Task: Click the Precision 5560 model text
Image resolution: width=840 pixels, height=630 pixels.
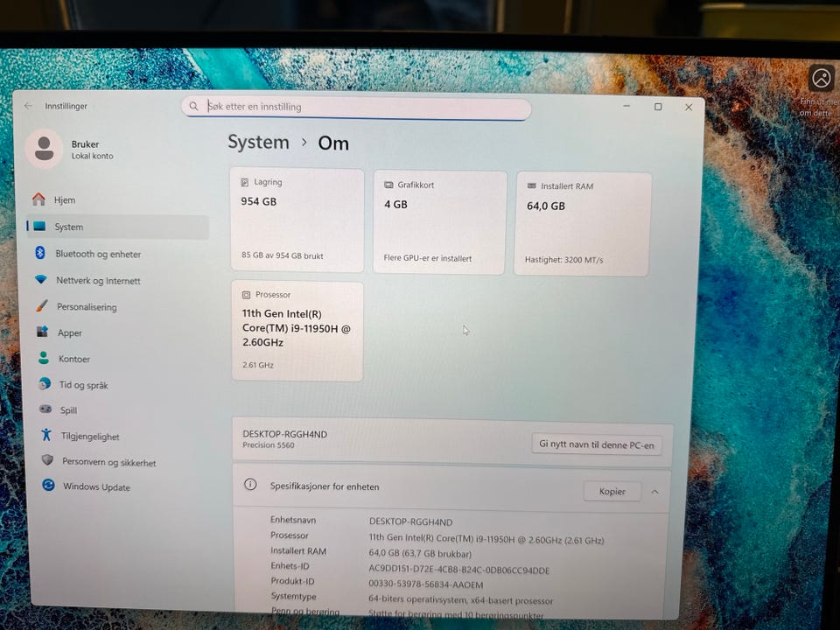Action: click(x=269, y=445)
